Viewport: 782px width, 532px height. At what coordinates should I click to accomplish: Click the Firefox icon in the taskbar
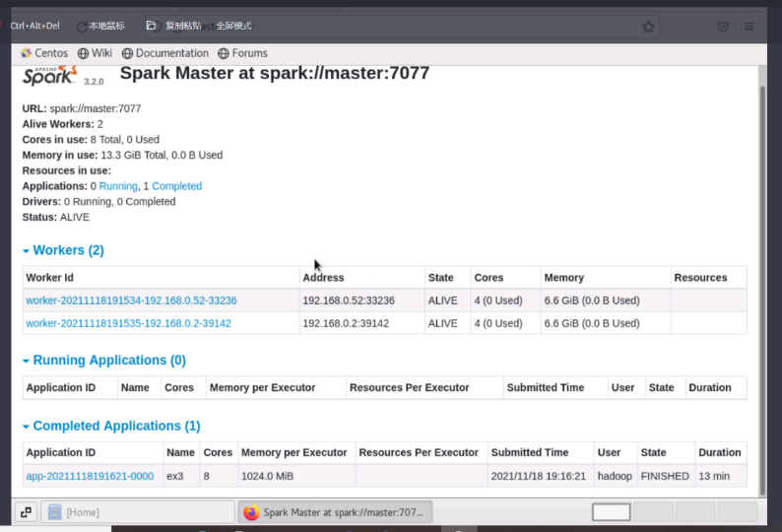(x=252, y=512)
